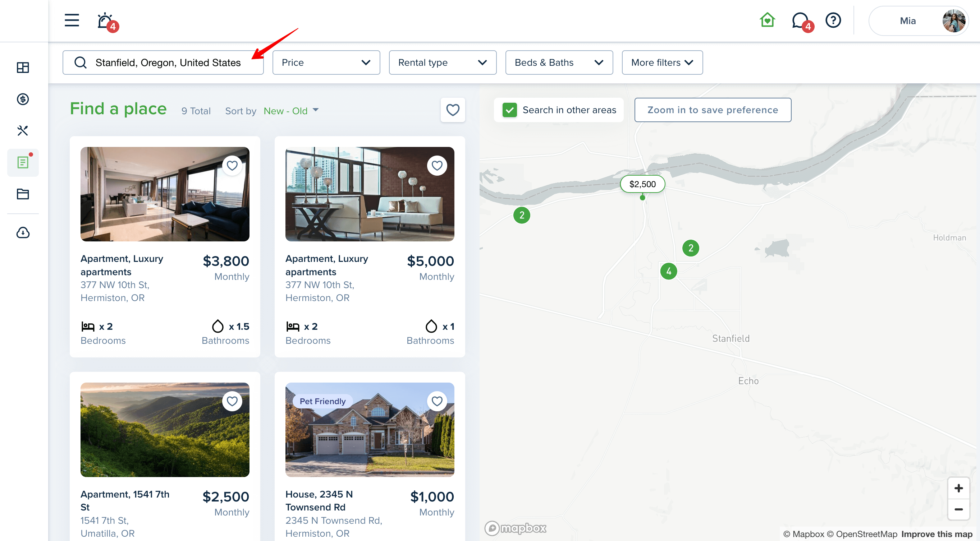Favorite the 1541 7th St apartment

232,401
